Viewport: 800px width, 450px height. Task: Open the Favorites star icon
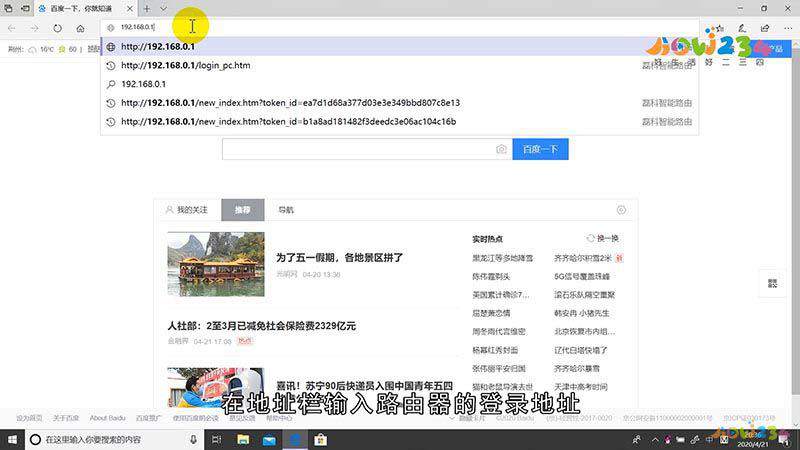[719, 28]
